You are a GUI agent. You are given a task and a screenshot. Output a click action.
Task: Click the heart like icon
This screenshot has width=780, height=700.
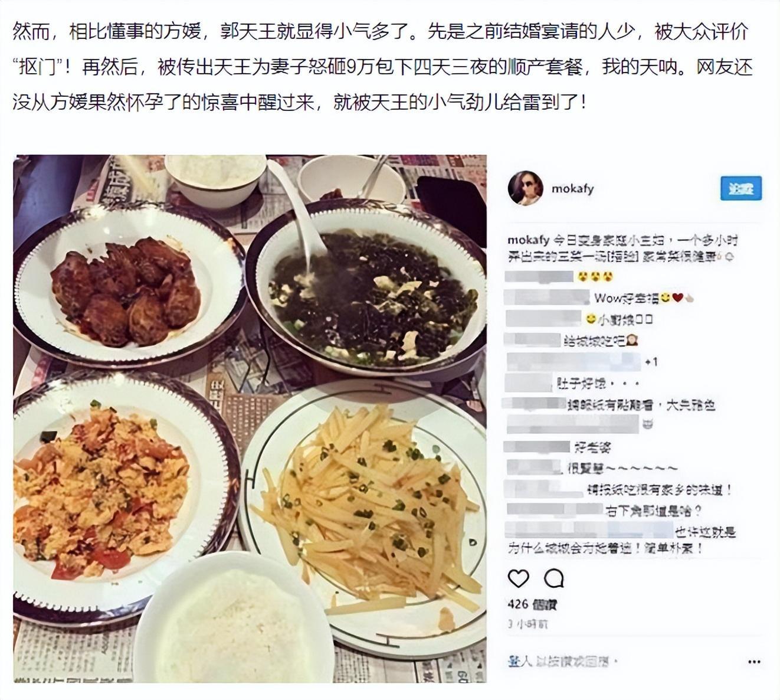519,578
